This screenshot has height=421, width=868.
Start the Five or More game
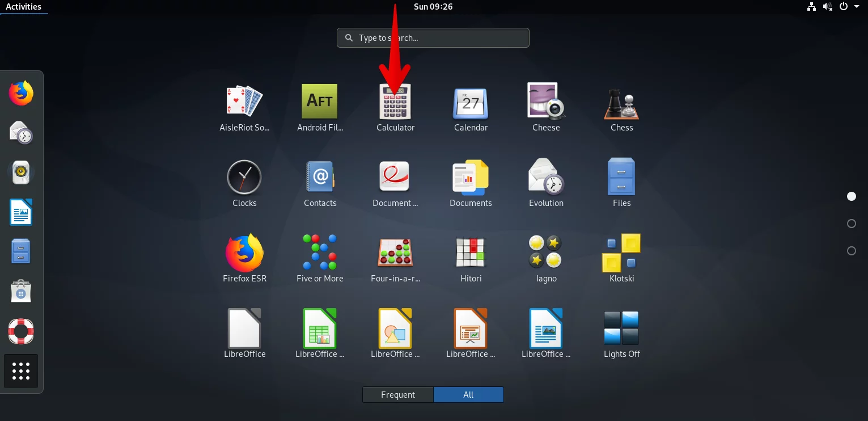[320, 252]
